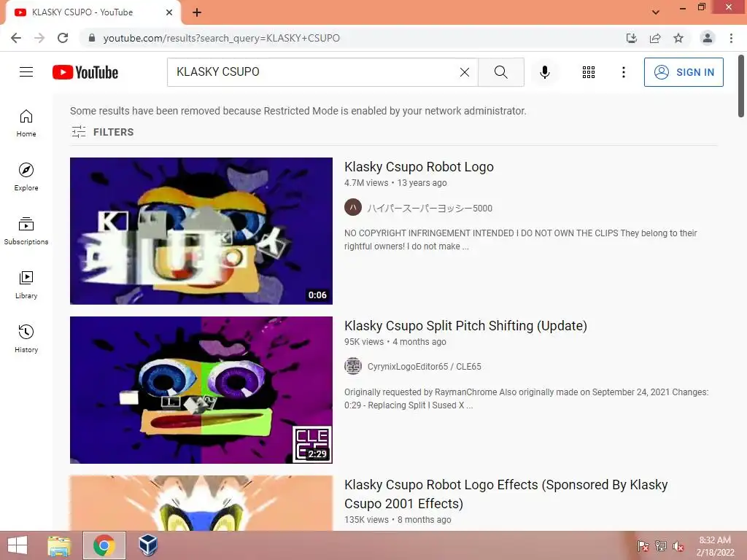Image resolution: width=747 pixels, height=560 pixels.
Task: Open the ハイパースーパーヨッシー5000 channel name
Action: click(x=430, y=208)
